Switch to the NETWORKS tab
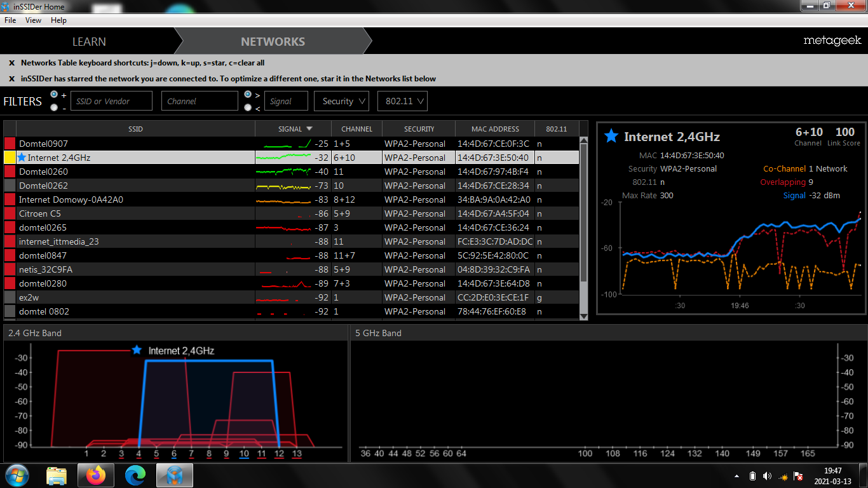868x488 pixels. 273,41
